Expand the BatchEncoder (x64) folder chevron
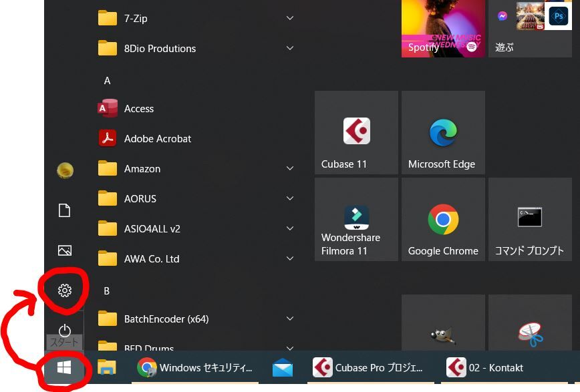This screenshot has height=392, width=580. tap(290, 319)
